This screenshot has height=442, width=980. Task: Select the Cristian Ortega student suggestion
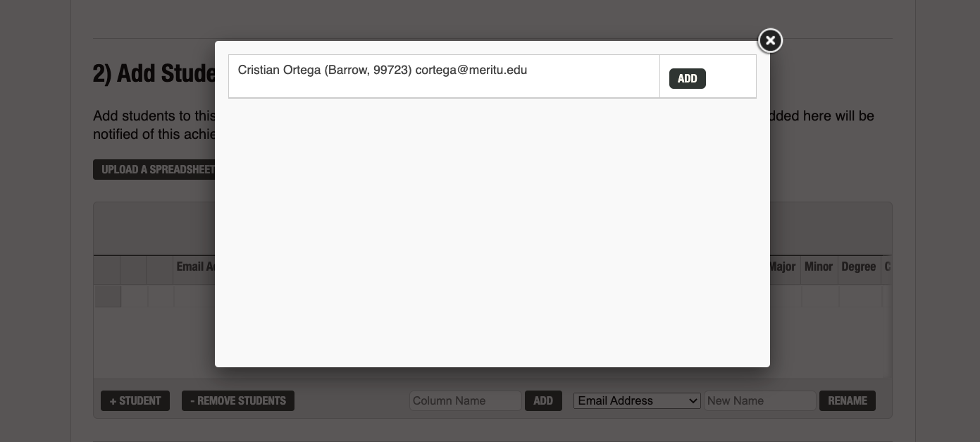pyautogui.click(x=383, y=70)
